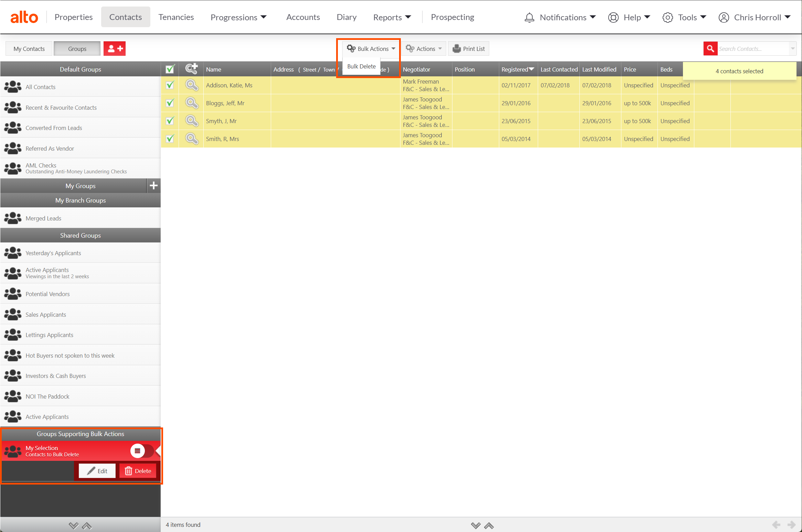Open the Bulk Actions dropdown
The height and width of the screenshot is (532, 802).
coord(371,49)
